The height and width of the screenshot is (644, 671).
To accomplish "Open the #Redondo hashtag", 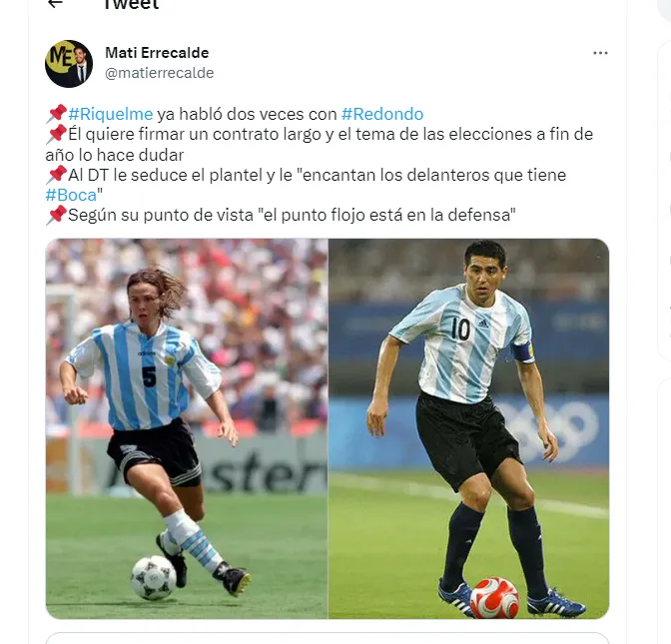I will [x=382, y=114].
